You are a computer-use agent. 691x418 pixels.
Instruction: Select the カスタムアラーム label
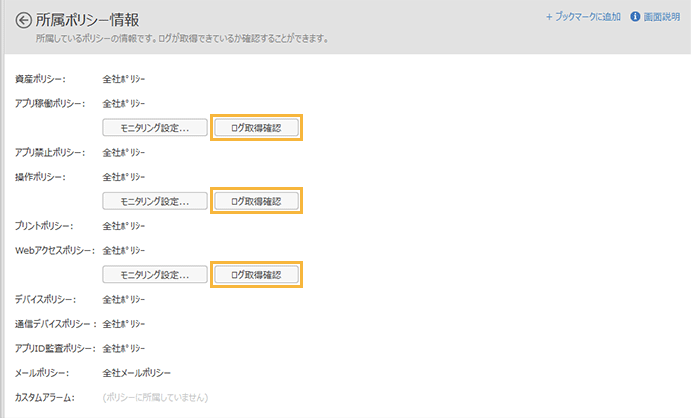[x=45, y=398]
